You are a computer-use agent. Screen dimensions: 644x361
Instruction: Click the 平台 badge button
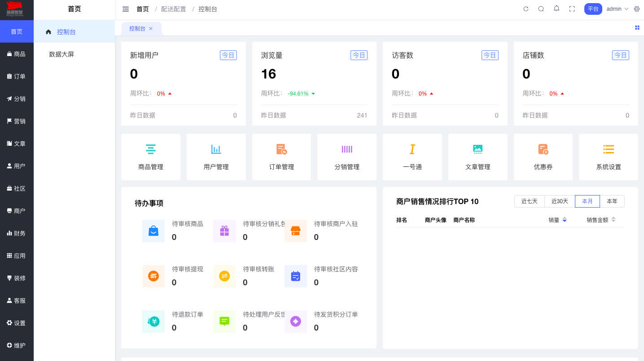tap(593, 9)
